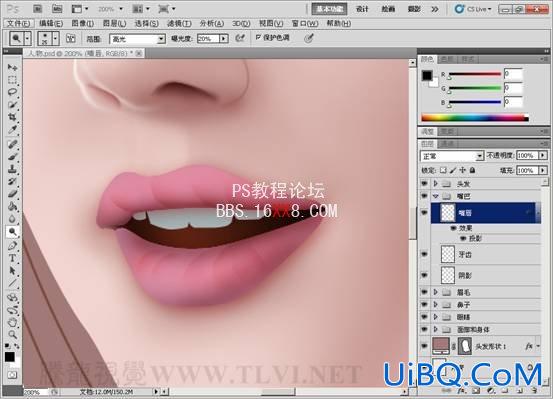Click the color spectrum ramp
The width and height of the screenshot is (553, 399).
[x=475, y=118]
